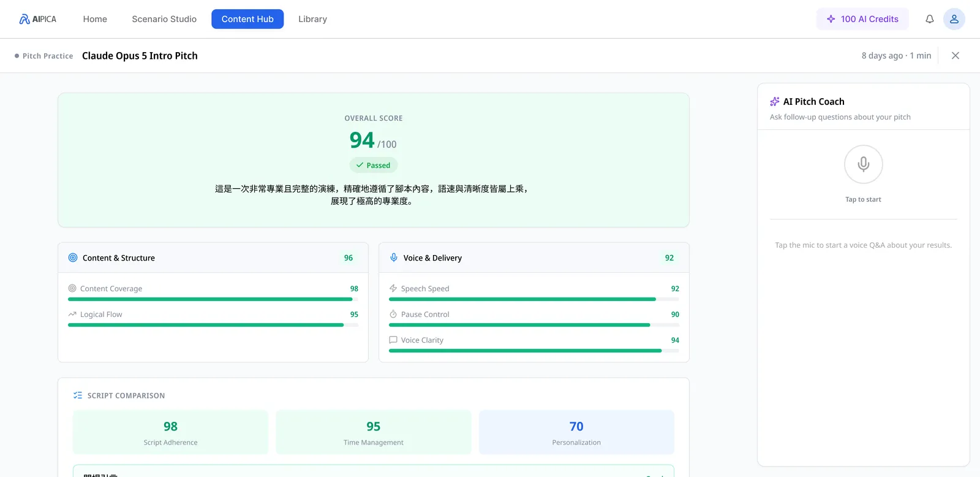The image size is (980, 477).
Task: Click the Pause Control timer icon
Action: pyautogui.click(x=393, y=314)
